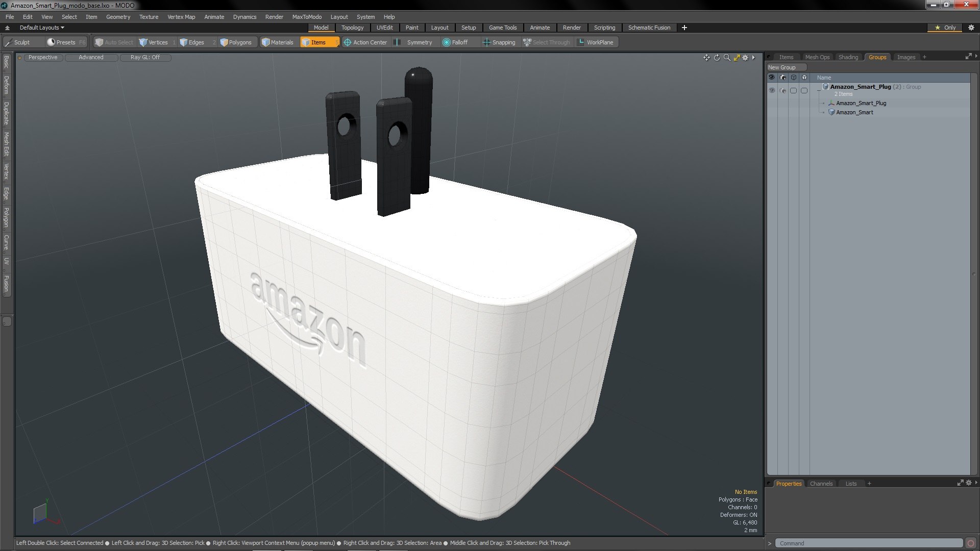The height and width of the screenshot is (551, 980).
Task: Add a new layout tab with plus
Action: click(684, 28)
